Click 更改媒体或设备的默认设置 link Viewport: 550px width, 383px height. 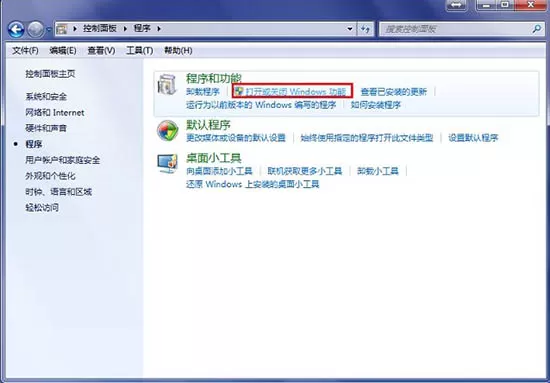click(x=236, y=138)
